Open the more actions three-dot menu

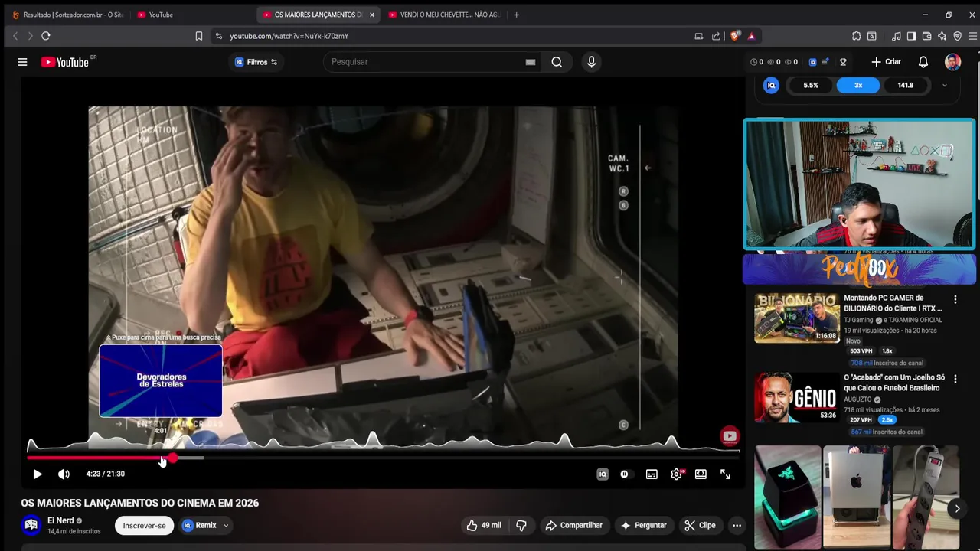[737, 526]
